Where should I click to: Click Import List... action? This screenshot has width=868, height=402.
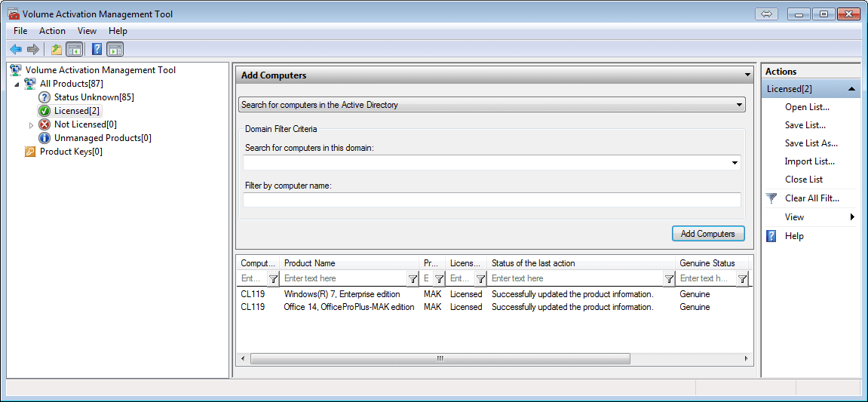pyautogui.click(x=809, y=161)
